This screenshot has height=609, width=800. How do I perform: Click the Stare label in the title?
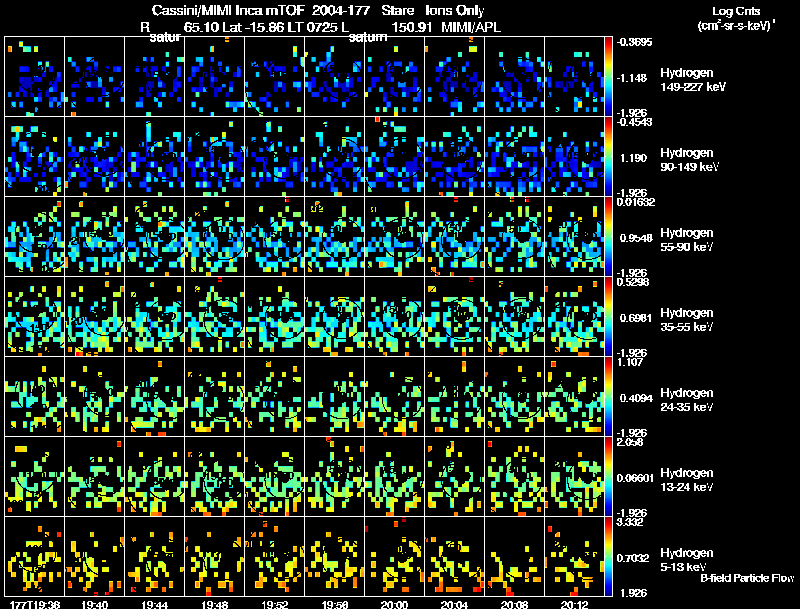(x=397, y=10)
